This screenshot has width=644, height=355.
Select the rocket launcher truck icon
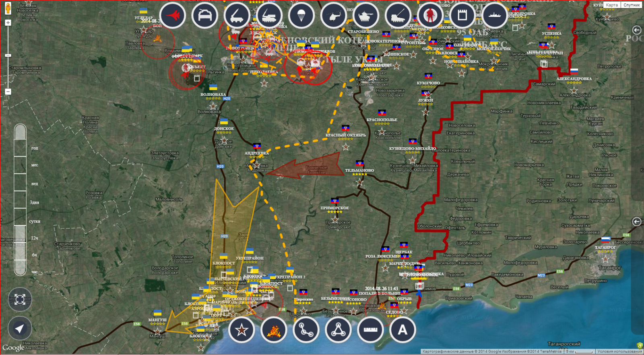[x=269, y=15]
